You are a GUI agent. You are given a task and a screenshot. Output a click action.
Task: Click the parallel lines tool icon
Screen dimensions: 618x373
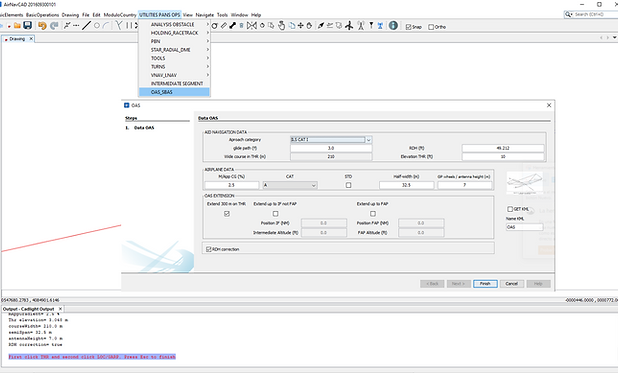tap(129, 26)
